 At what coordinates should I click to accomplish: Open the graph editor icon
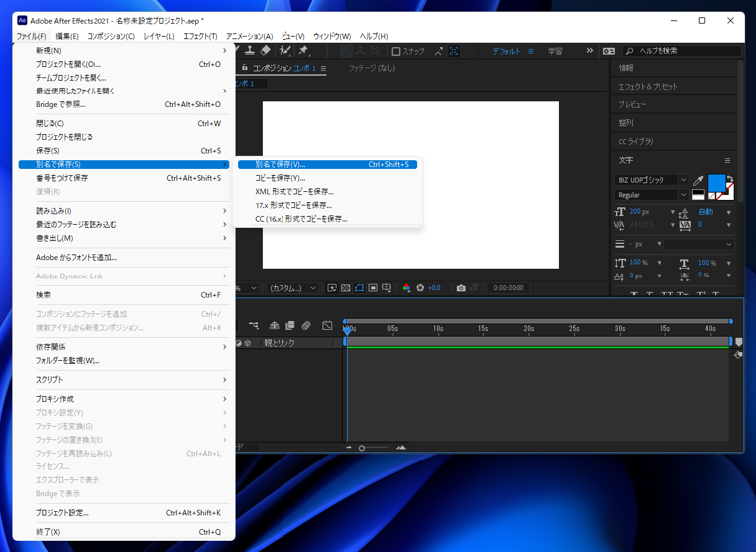coord(327,326)
